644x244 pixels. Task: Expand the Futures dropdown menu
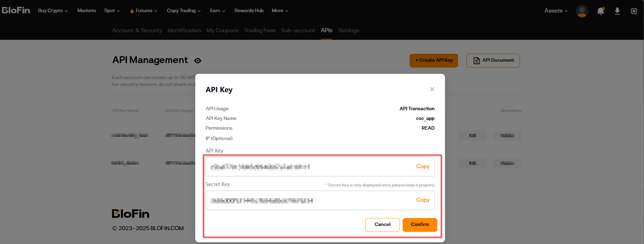tap(144, 11)
